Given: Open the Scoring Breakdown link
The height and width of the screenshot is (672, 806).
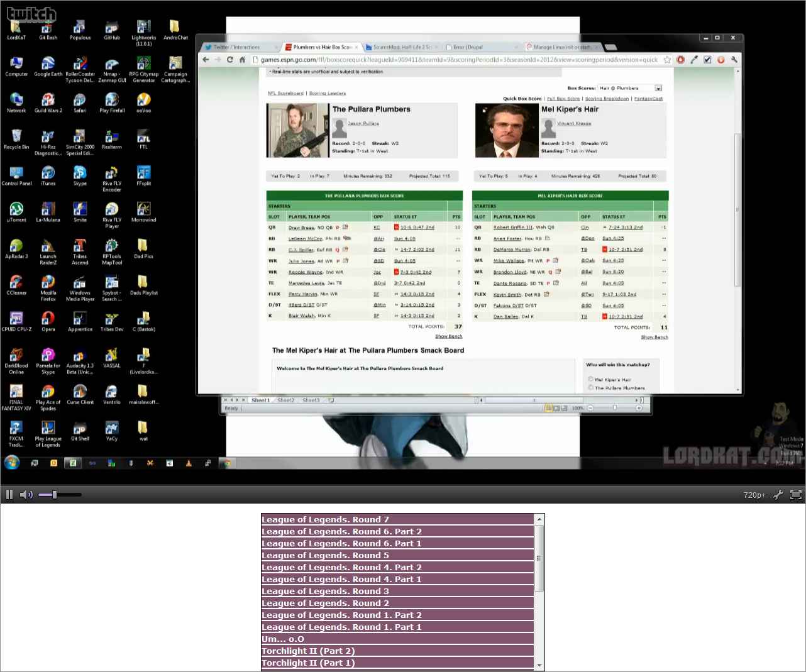Looking at the screenshot, I should click(x=607, y=99).
